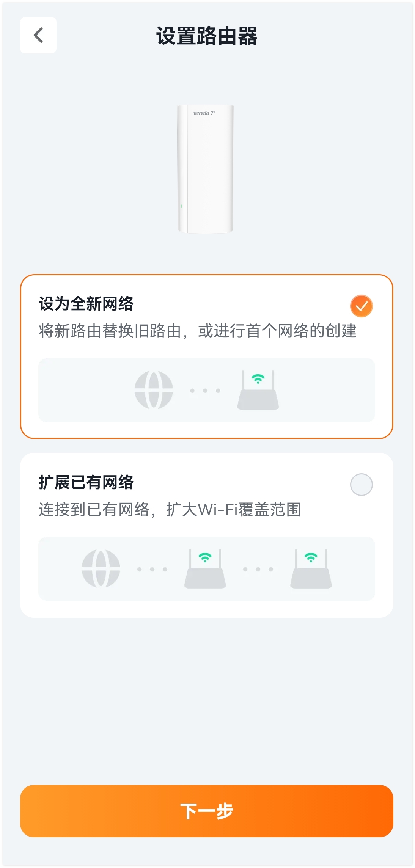Click the green Wi-Fi signal on single router
This screenshot has height=868, width=415.
pos(258,378)
